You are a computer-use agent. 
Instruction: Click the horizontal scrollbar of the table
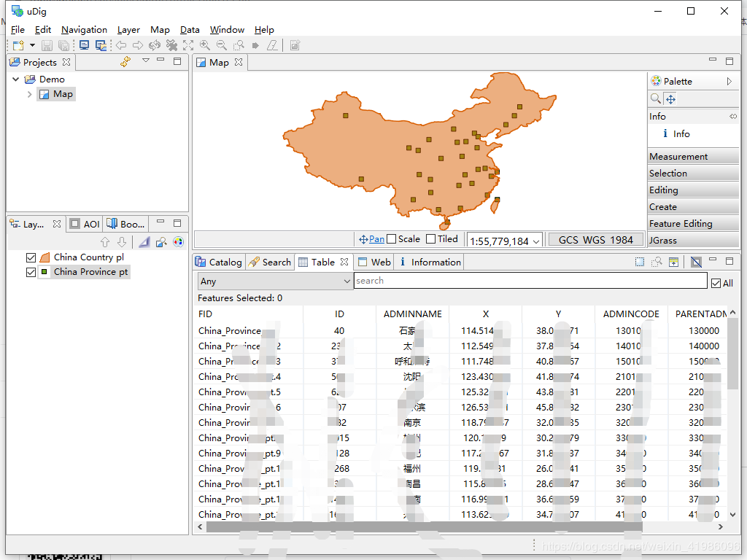point(424,526)
